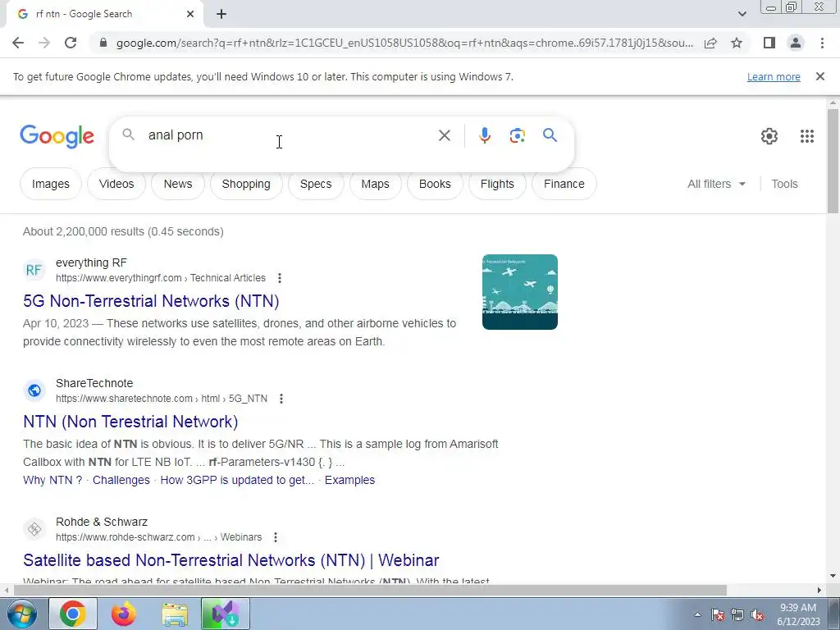
Task: Open the clock showing 9:39 AM
Action: pos(798,614)
